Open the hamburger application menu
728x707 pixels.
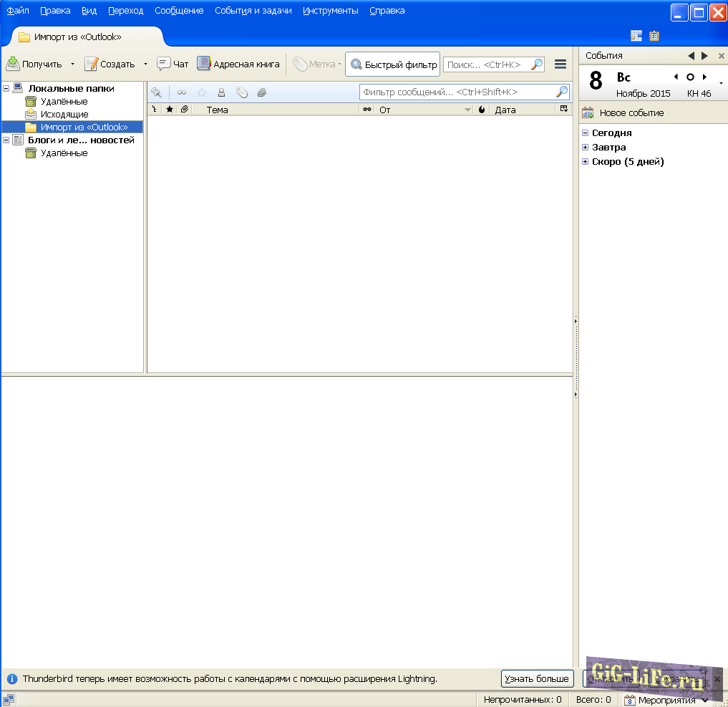560,64
